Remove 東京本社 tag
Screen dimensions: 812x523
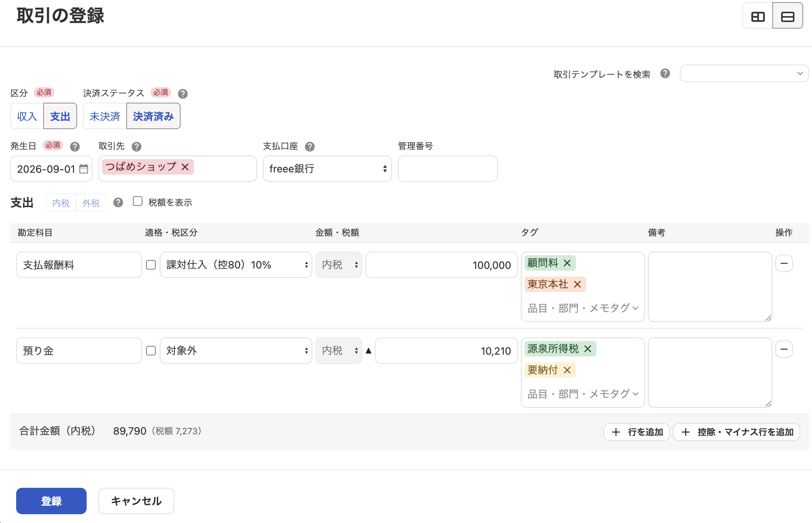click(x=577, y=284)
